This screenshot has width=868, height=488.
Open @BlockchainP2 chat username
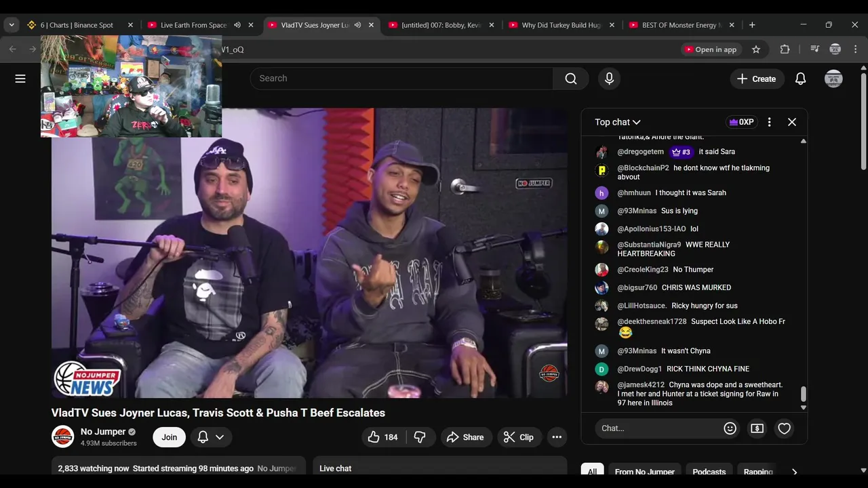coord(643,168)
